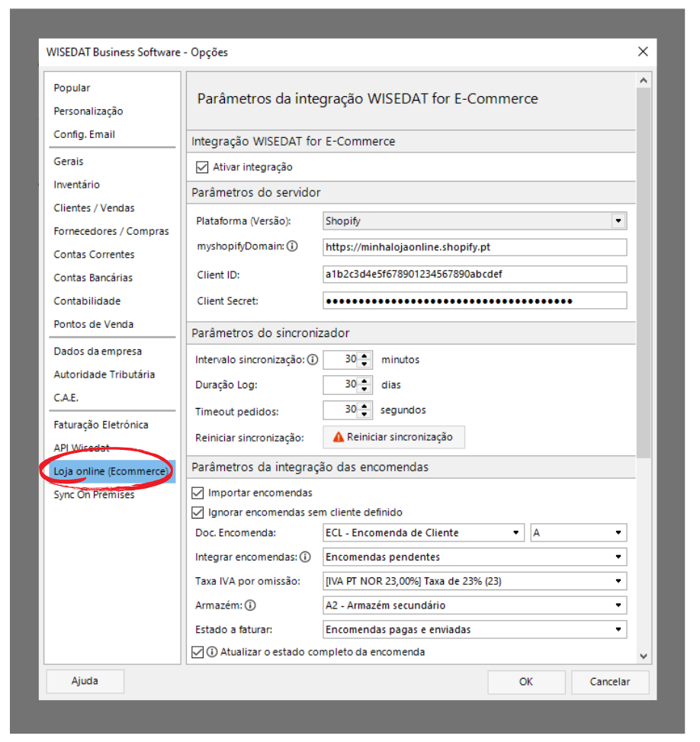This screenshot has width=700, height=742.
Task: Toggle the Importar encomendas checkbox
Action: [197, 493]
